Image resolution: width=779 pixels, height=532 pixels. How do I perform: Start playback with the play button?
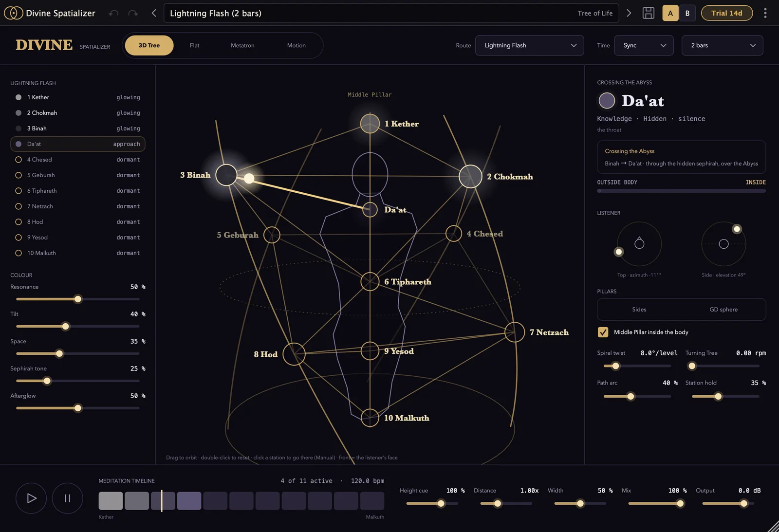[31, 498]
